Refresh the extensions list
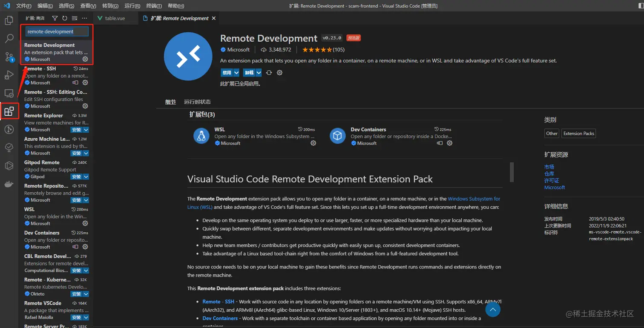644x328 pixels. tap(65, 18)
